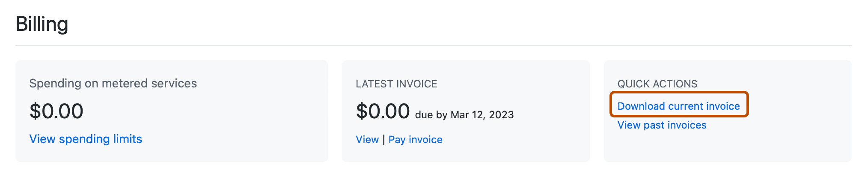Click the divider line below Billing heading
The height and width of the screenshot is (174, 868).
[x=433, y=46]
